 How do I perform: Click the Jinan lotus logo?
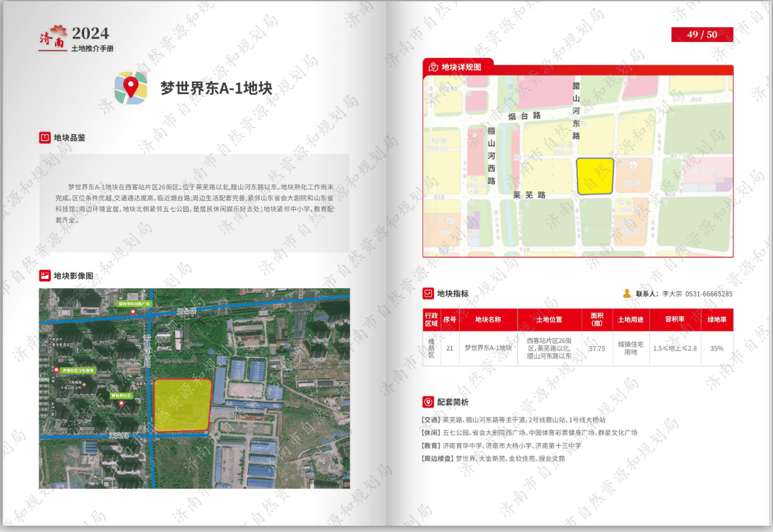point(53,37)
